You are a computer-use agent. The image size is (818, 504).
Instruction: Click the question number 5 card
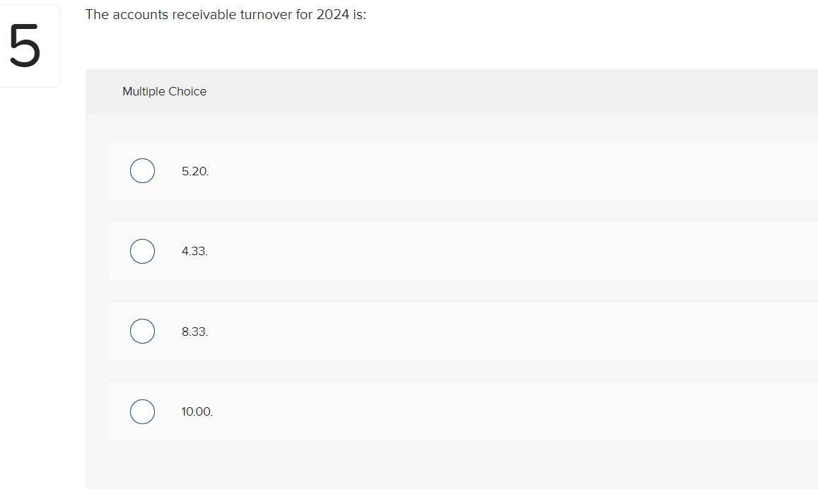coord(30,45)
